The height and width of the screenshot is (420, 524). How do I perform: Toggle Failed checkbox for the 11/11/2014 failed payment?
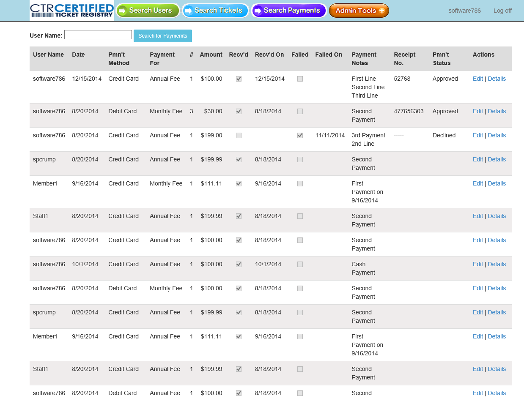(300, 136)
